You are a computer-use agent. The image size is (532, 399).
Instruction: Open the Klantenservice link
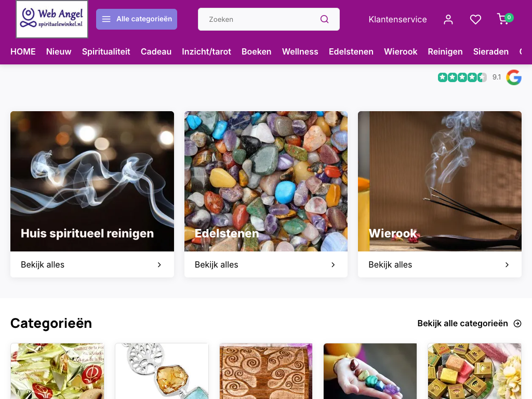pyautogui.click(x=397, y=19)
